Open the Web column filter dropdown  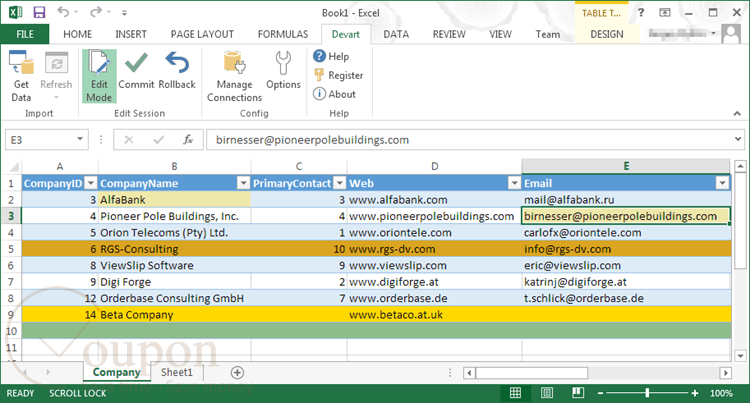click(x=514, y=183)
